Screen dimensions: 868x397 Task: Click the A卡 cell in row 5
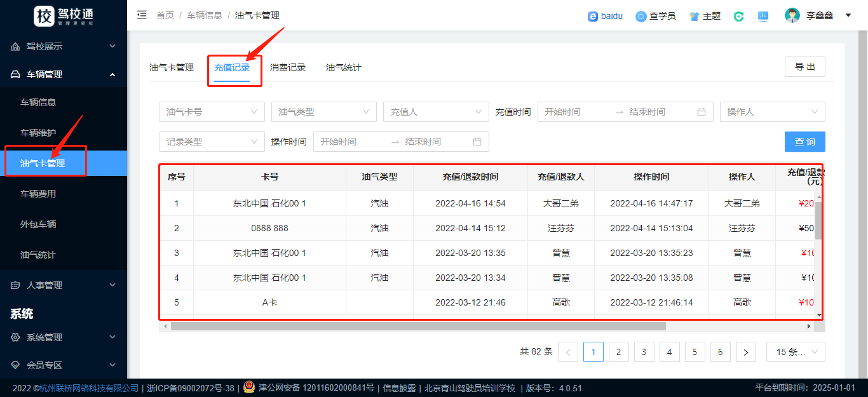tap(270, 302)
